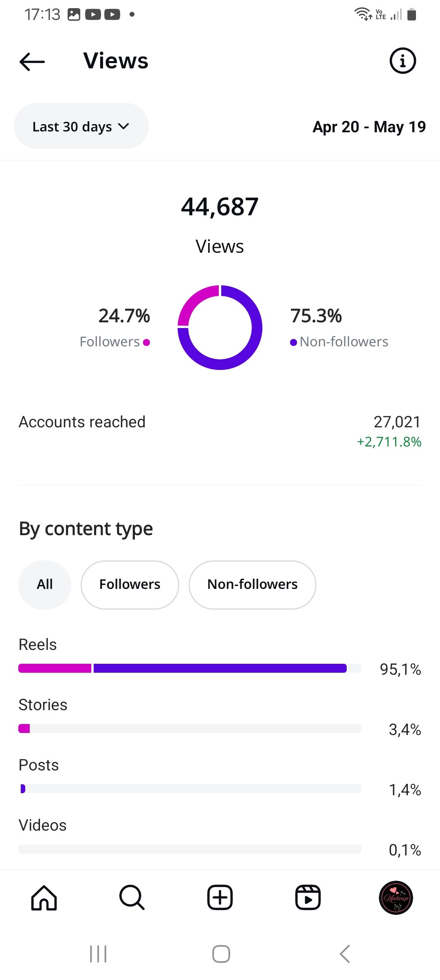The height and width of the screenshot is (980, 440).
Task: Tap the Reels views progress bar
Action: [x=189, y=668]
